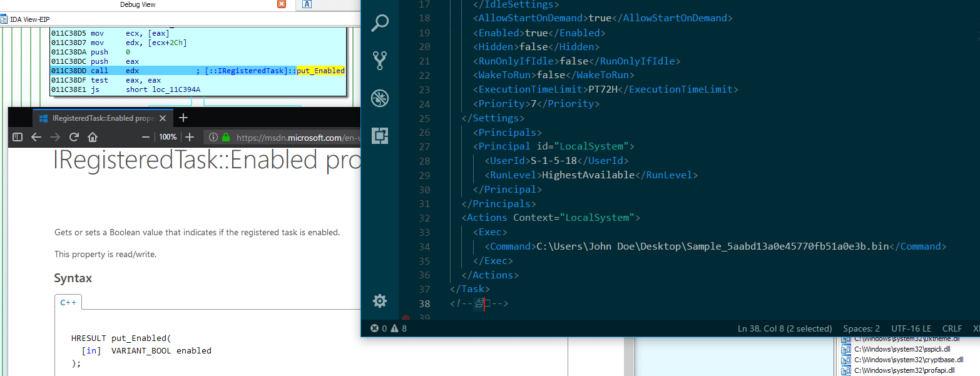Viewport: 980px width, 376px height.
Task: Open the Debug view in VS Code activity bar
Action: [380, 98]
